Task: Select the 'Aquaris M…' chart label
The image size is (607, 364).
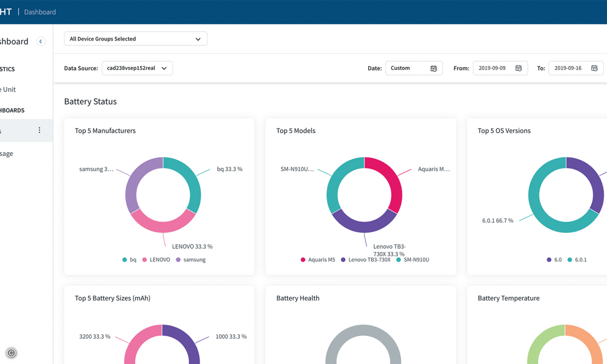Action: 434,169
